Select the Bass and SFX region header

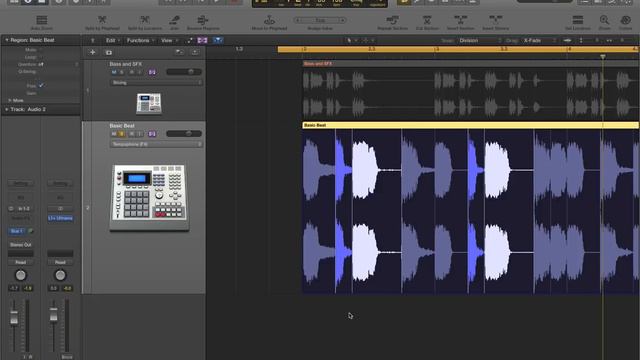[x=470, y=64]
